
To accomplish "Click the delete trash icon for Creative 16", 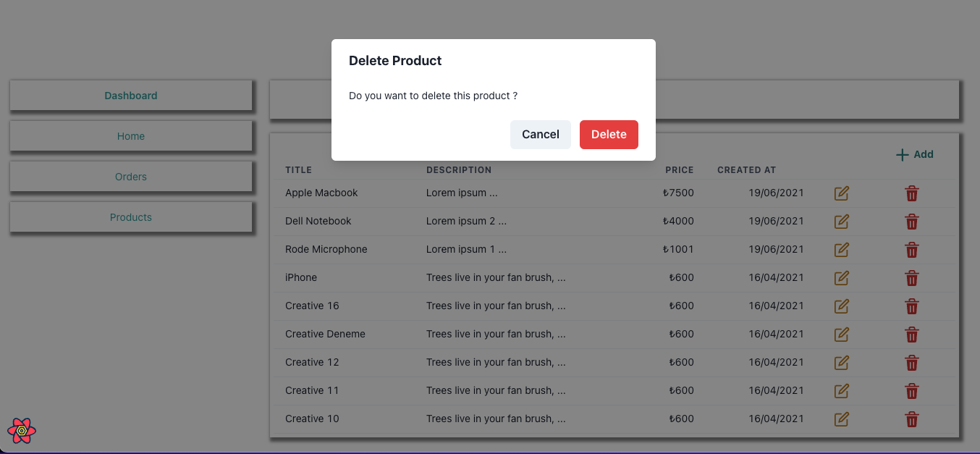I will pyautogui.click(x=911, y=306).
